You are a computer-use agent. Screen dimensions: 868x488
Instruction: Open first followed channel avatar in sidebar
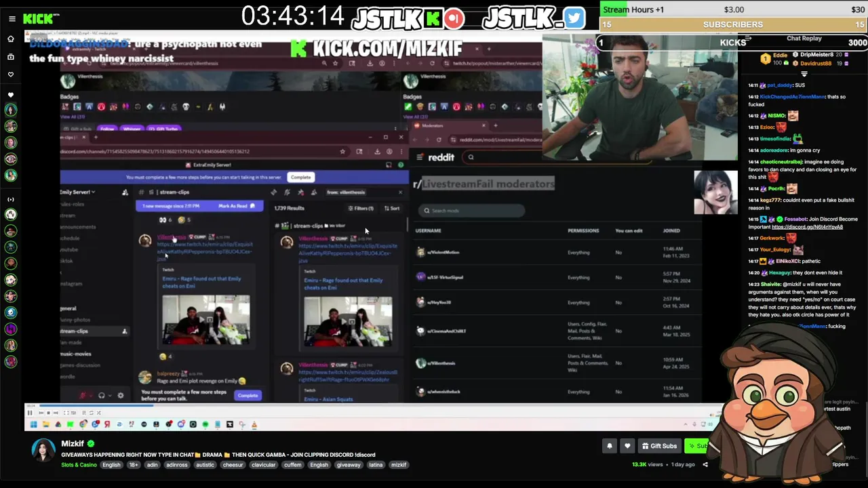[x=11, y=110]
